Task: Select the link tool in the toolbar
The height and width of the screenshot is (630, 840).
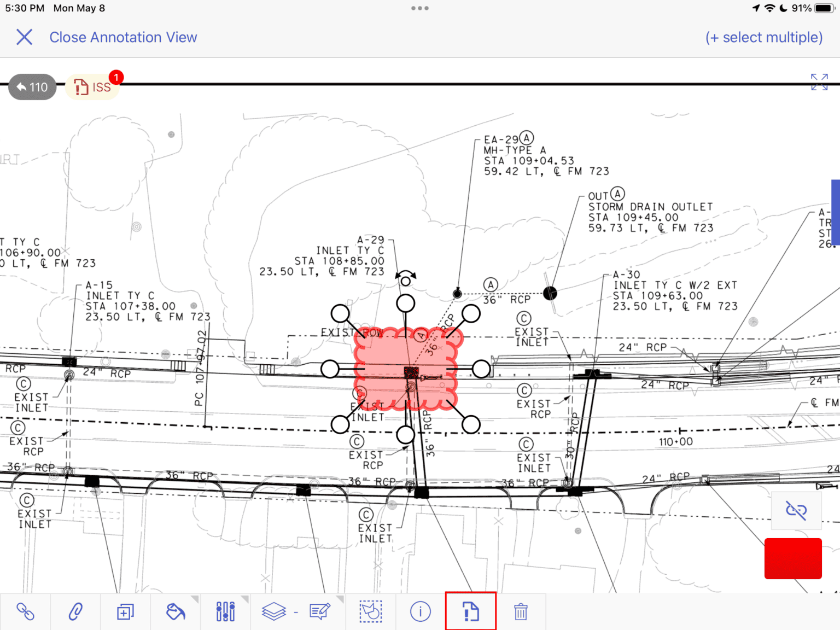Action: pos(26,612)
